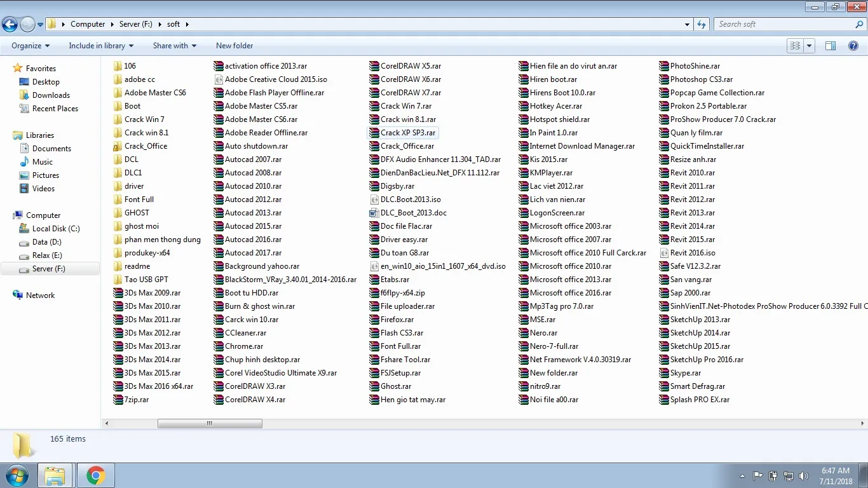Screen dimensions: 868x488
Task: Click the New folder button
Action: pos(234,46)
